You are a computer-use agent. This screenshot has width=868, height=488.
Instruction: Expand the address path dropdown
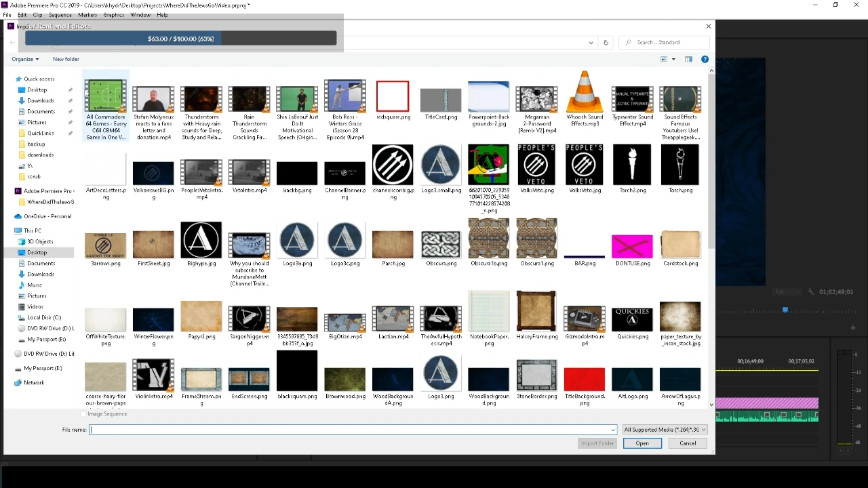coord(591,42)
